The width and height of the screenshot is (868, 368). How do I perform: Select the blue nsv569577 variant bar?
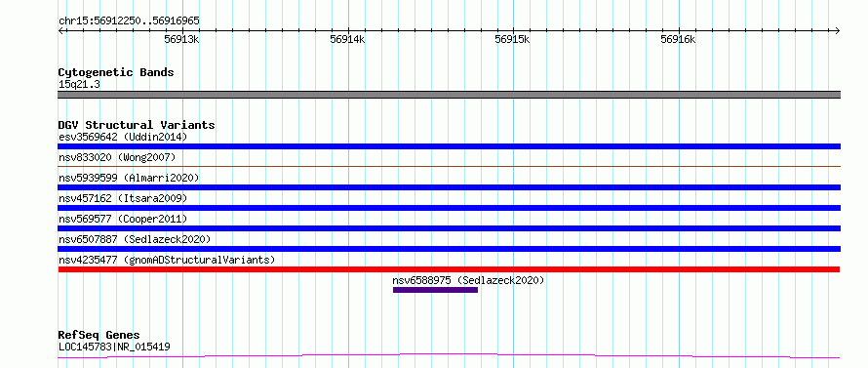(449, 228)
